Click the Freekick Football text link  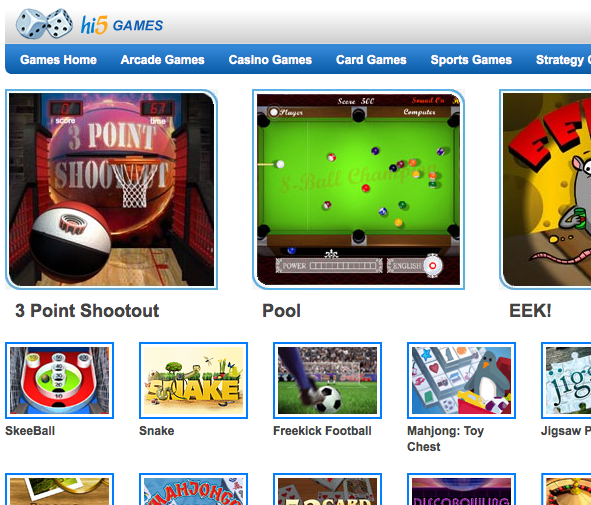click(322, 431)
